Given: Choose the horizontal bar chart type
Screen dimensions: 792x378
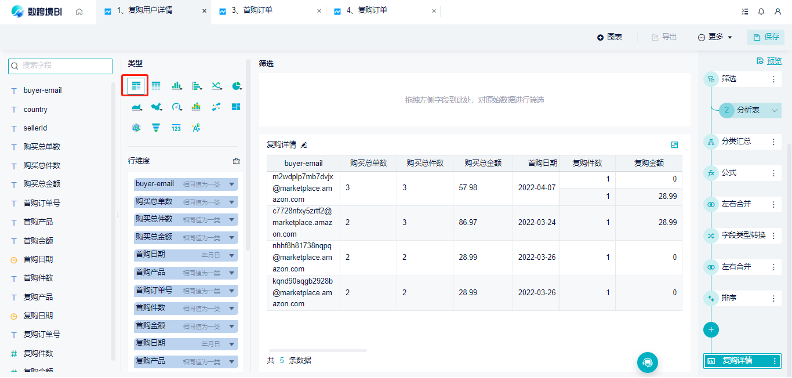Looking at the screenshot, I should [196, 86].
